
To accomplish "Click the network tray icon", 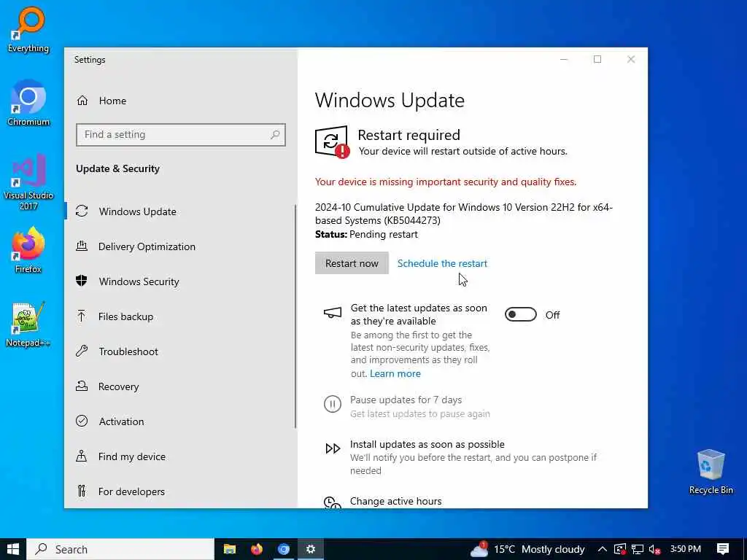I will point(638,550).
